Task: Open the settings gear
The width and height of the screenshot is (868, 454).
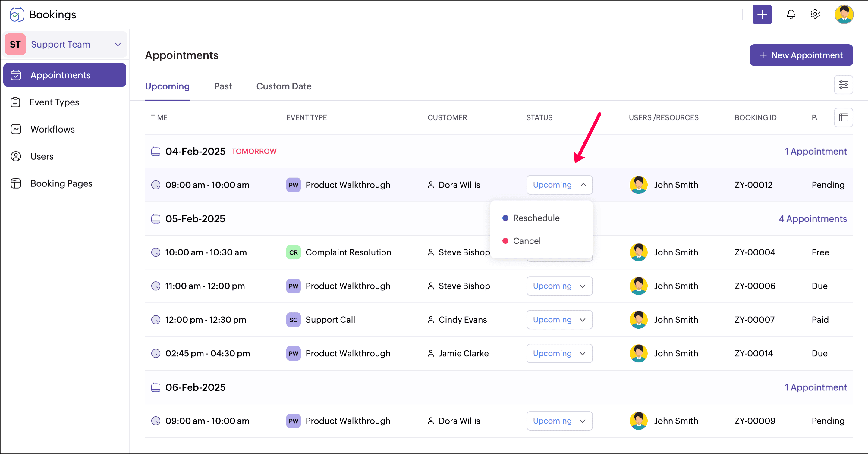Action: click(x=815, y=14)
